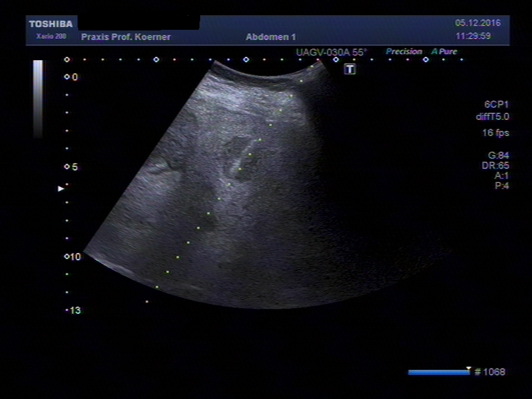Click the 16 fps frame rate
The width and height of the screenshot is (532, 399).
[x=496, y=133]
